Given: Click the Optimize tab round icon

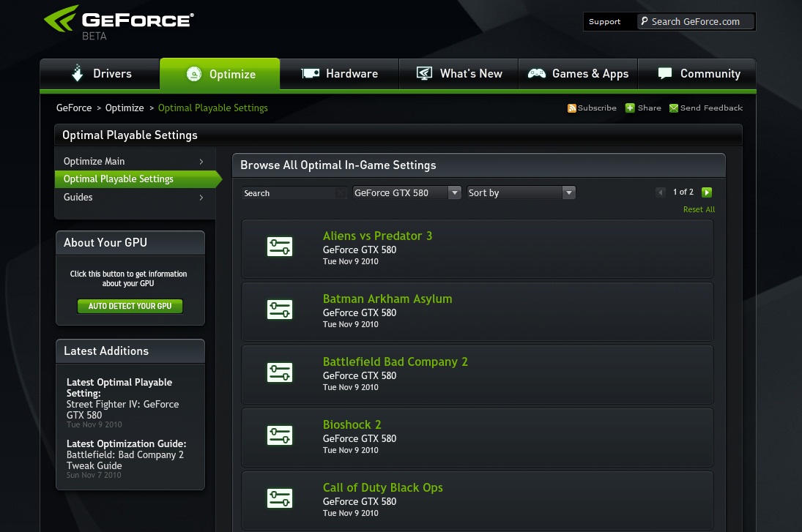Looking at the screenshot, I should coord(194,74).
